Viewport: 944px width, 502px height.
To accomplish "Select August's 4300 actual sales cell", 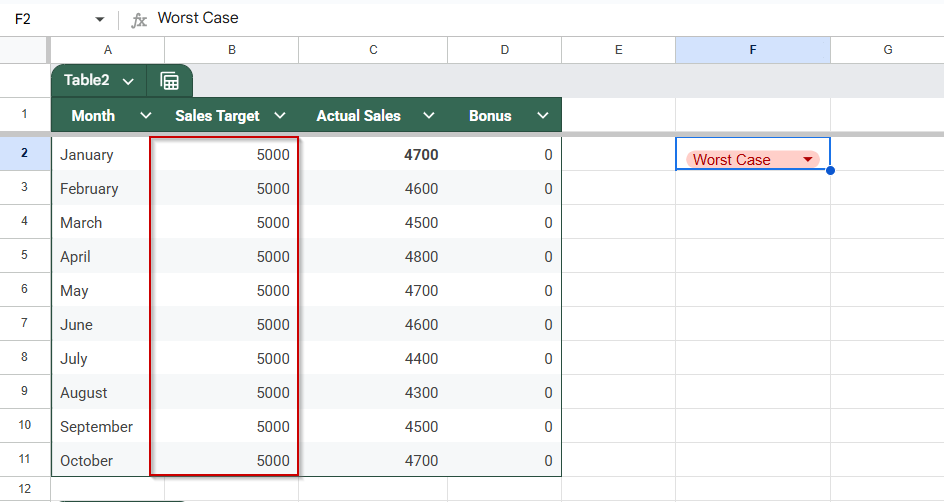I will (x=373, y=392).
